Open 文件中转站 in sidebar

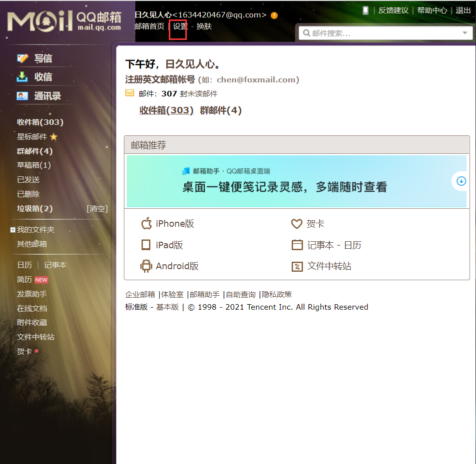36,337
